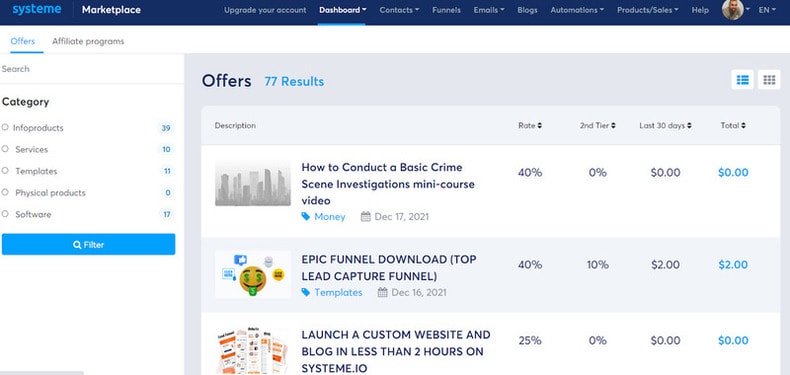Image resolution: width=790 pixels, height=375 pixels.
Task: Open the Dashboard dropdown menu
Action: pyautogui.click(x=343, y=10)
